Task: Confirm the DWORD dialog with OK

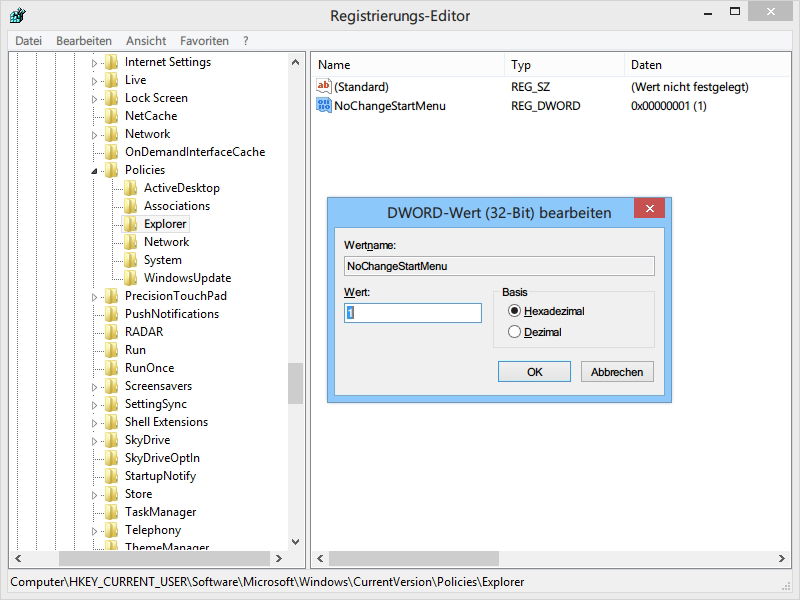Action: 534,372
